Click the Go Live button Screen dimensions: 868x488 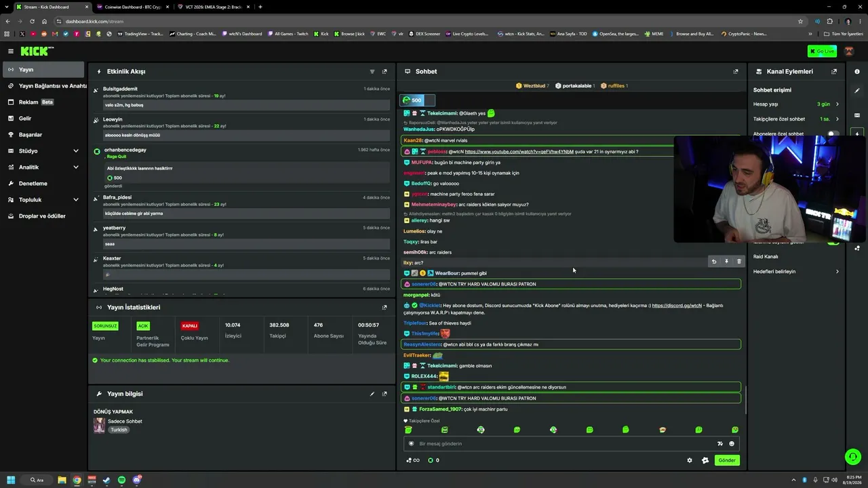[x=822, y=51]
